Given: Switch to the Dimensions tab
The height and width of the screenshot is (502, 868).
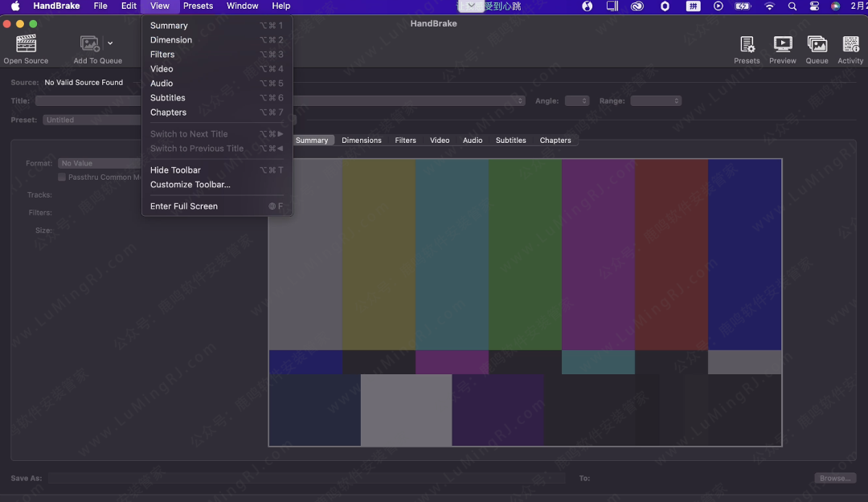Looking at the screenshot, I should click(x=361, y=141).
